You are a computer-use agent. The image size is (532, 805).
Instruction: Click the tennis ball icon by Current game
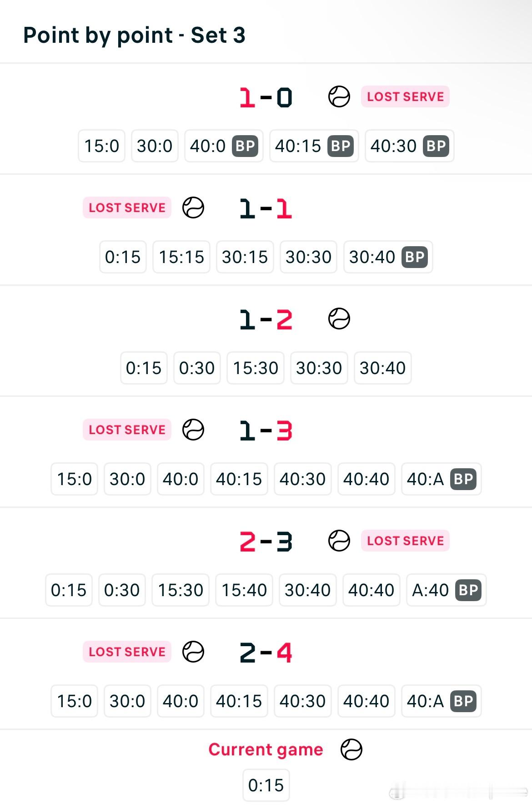coord(351,749)
